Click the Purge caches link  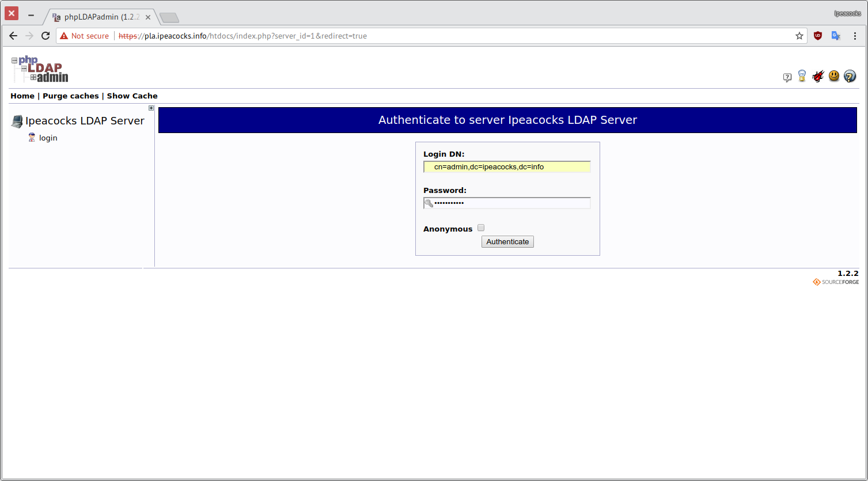point(70,96)
